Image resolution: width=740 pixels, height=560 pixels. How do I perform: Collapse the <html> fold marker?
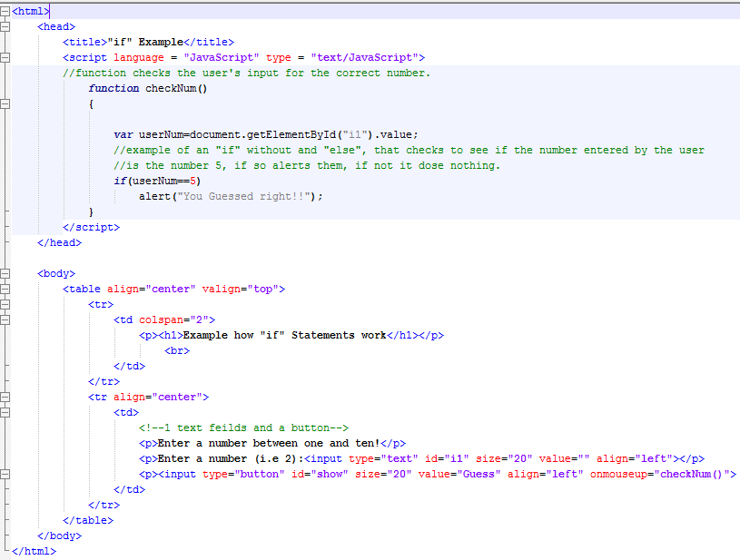click(5, 11)
